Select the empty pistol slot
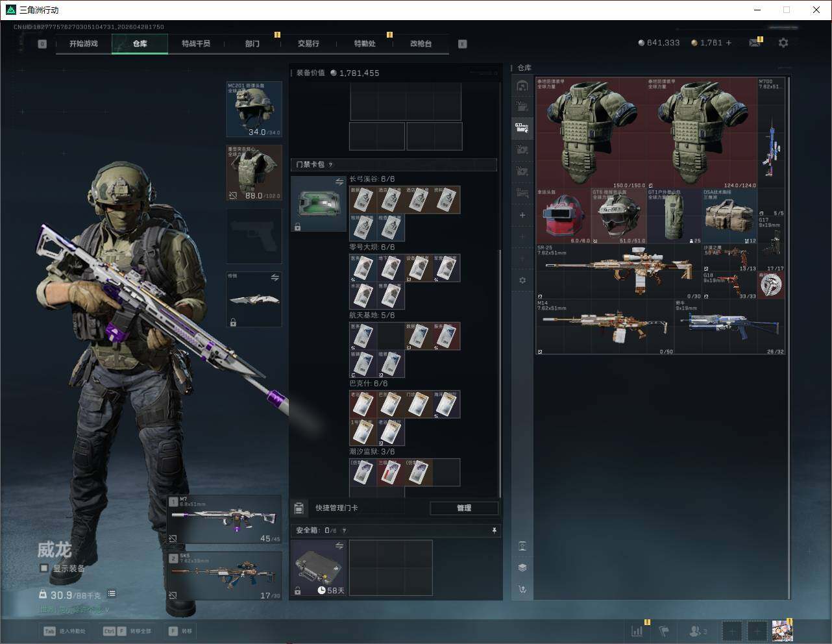Screen dimensions: 832x644 point(254,236)
